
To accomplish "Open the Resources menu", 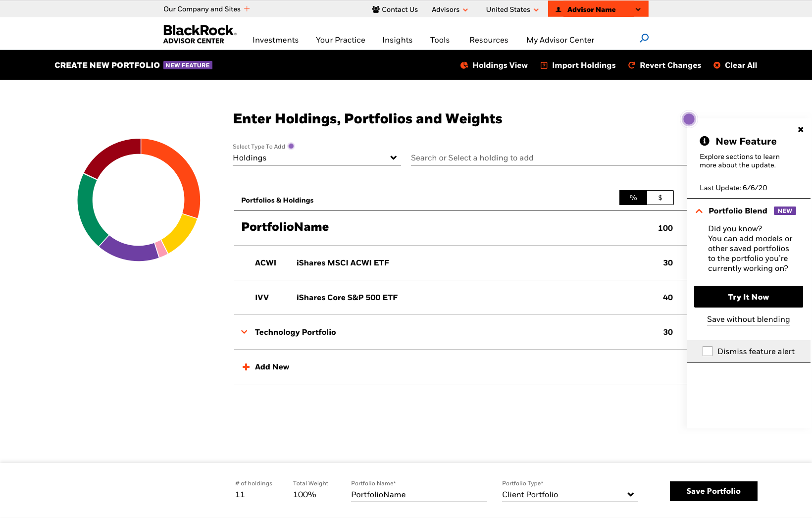I will (x=489, y=40).
